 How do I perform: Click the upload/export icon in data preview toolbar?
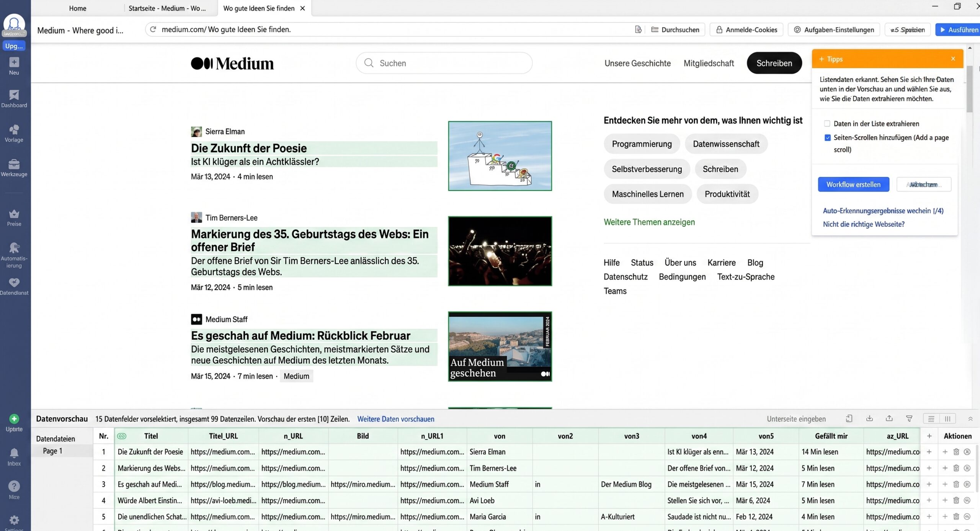[889, 418]
